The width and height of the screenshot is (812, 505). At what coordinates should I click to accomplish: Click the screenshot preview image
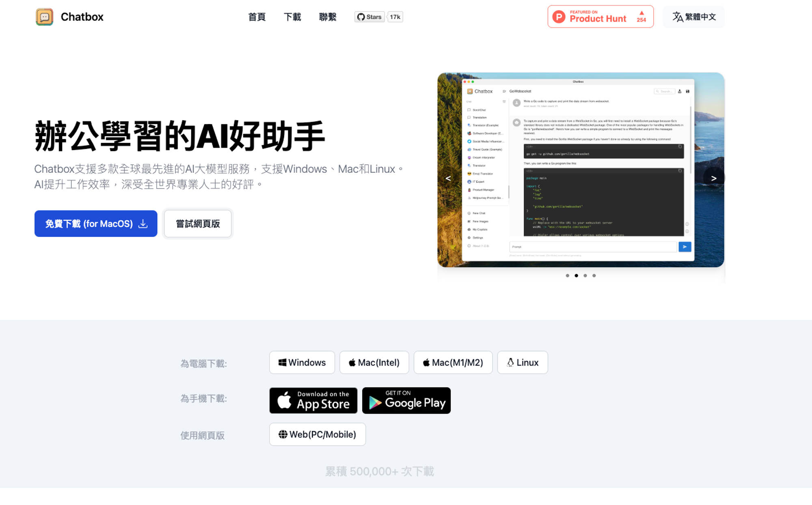pyautogui.click(x=581, y=170)
